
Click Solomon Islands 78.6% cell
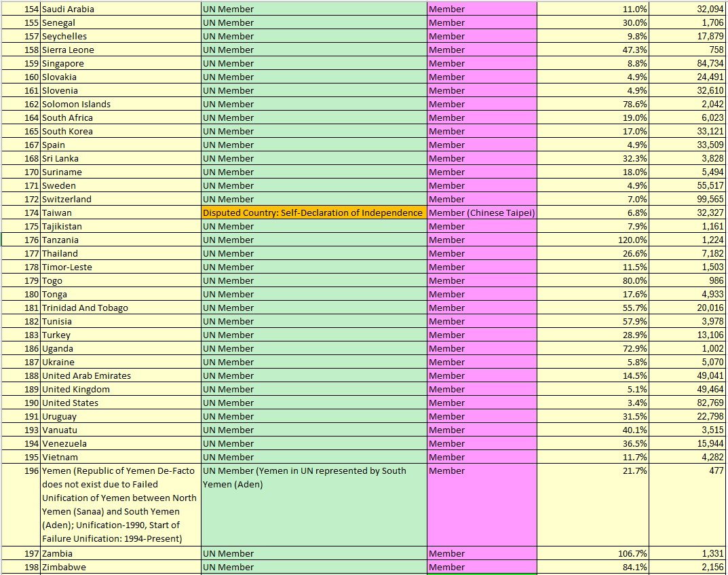pos(592,104)
